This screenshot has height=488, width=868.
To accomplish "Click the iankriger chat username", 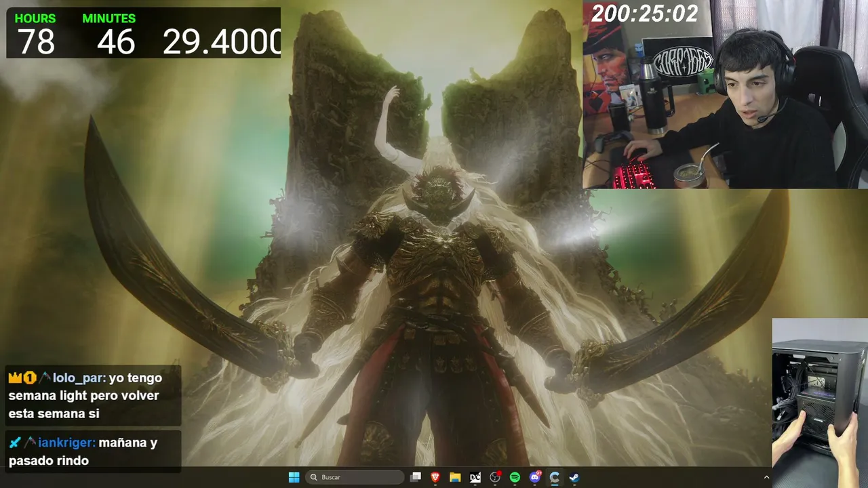I will (65, 443).
